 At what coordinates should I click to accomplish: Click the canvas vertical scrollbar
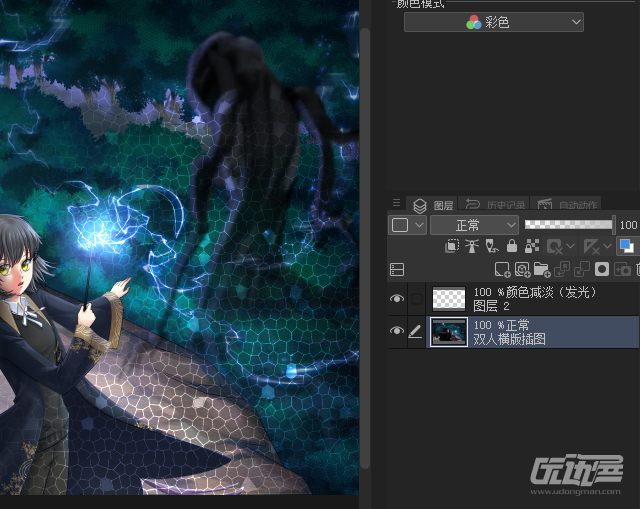(364, 249)
